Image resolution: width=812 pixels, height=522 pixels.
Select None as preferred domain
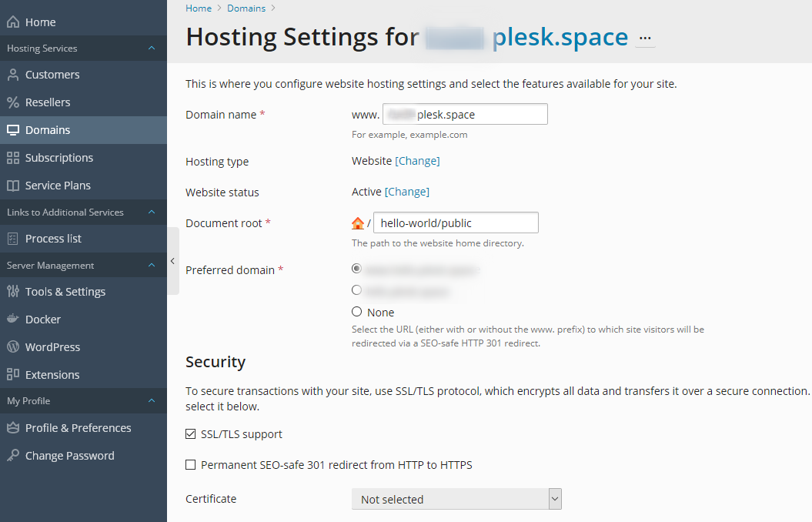[x=356, y=312]
